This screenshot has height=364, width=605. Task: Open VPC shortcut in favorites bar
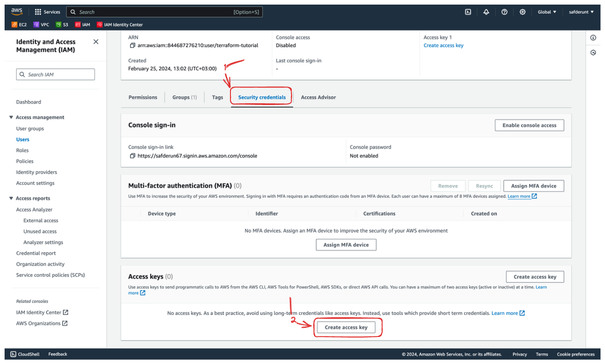[x=41, y=25]
